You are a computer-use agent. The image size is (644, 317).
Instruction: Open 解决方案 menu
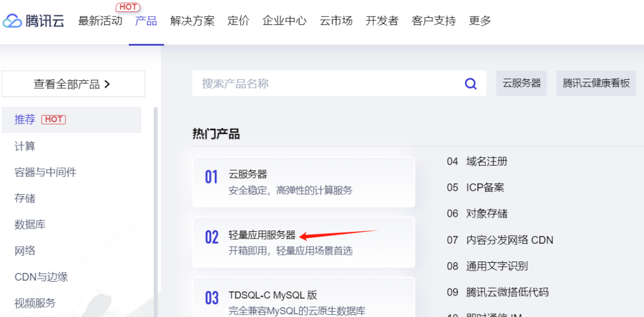(x=192, y=21)
